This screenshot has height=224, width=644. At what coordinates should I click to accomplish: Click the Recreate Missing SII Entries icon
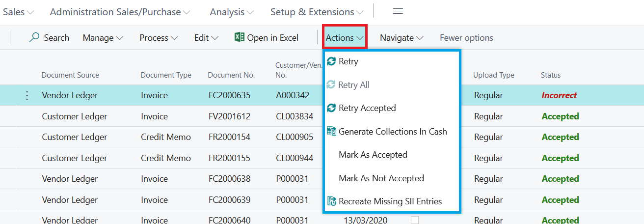[331, 201]
